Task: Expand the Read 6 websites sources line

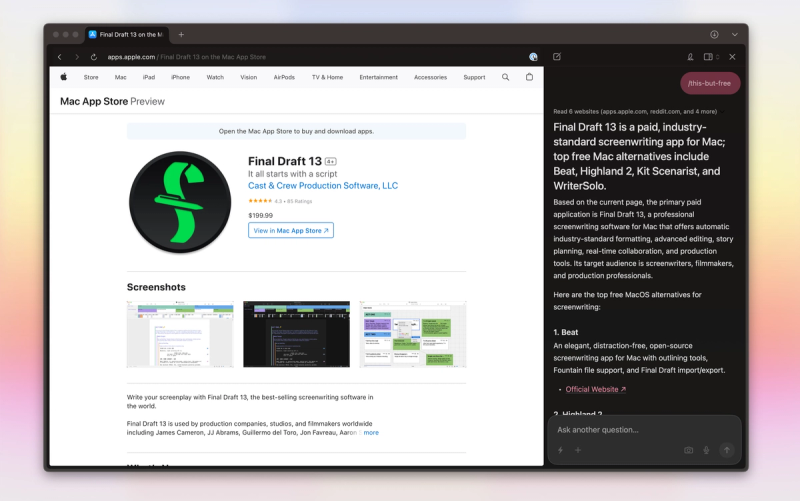Action: 639,111
